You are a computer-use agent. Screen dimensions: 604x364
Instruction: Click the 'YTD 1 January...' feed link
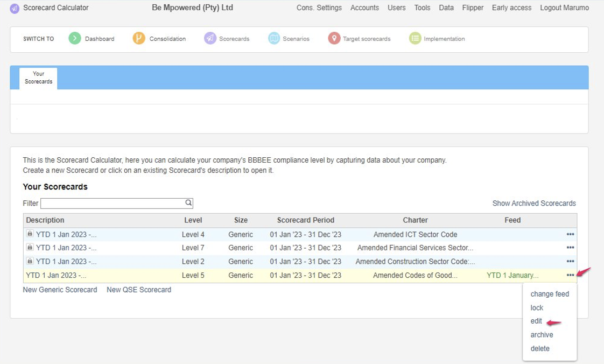512,275
